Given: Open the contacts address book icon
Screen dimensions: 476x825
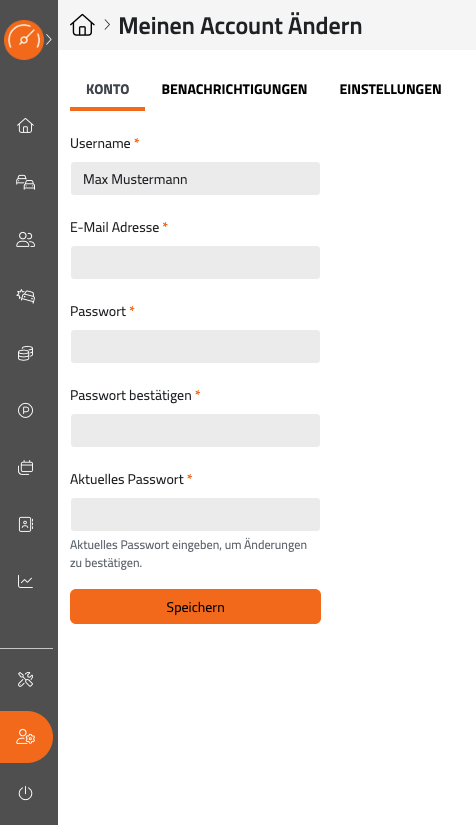Looking at the screenshot, I should (25, 524).
